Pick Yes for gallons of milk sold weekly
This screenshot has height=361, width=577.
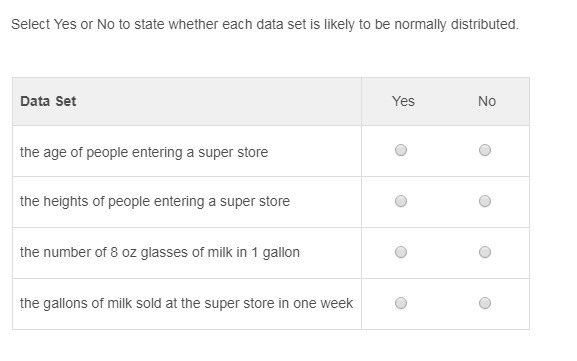(x=401, y=303)
